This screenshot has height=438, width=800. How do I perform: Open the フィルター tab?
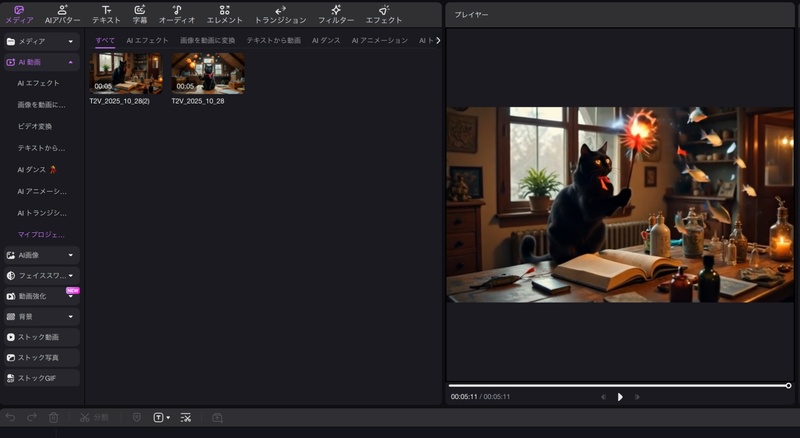(x=336, y=14)
